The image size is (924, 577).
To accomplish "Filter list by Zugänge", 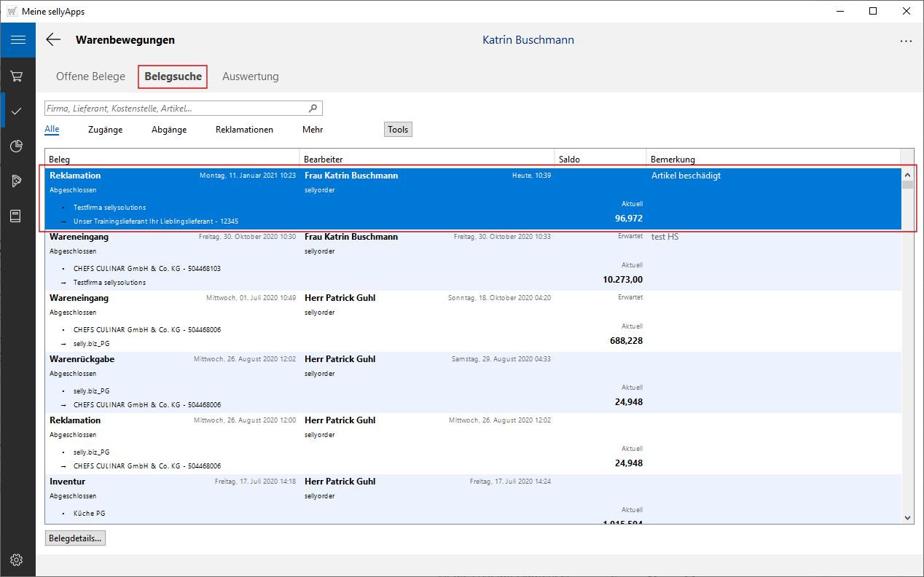I will [105, 130].
